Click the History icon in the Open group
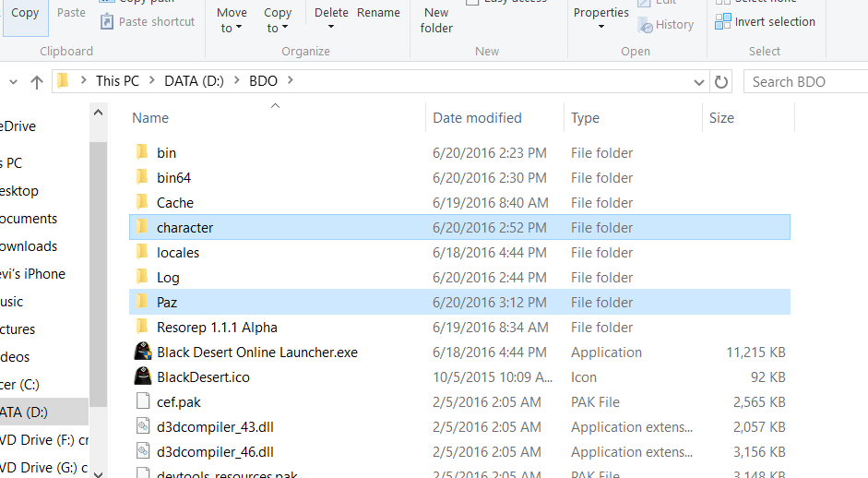 click(x=646, y=25)
